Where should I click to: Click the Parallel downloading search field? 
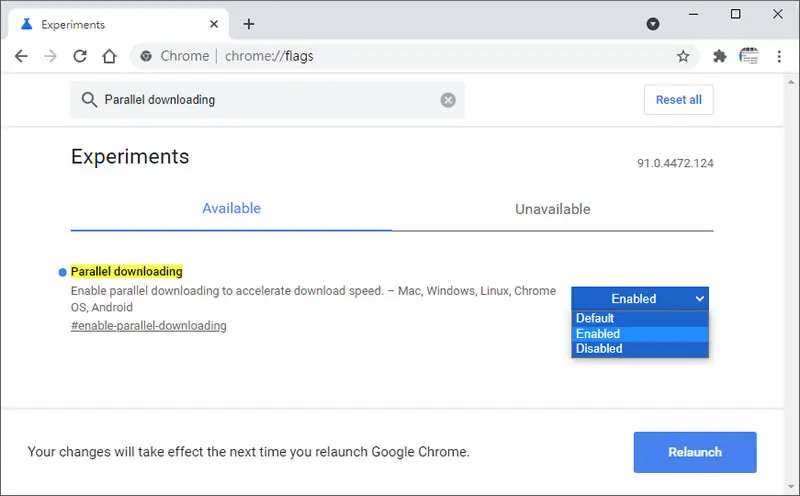tap(267, 100)
